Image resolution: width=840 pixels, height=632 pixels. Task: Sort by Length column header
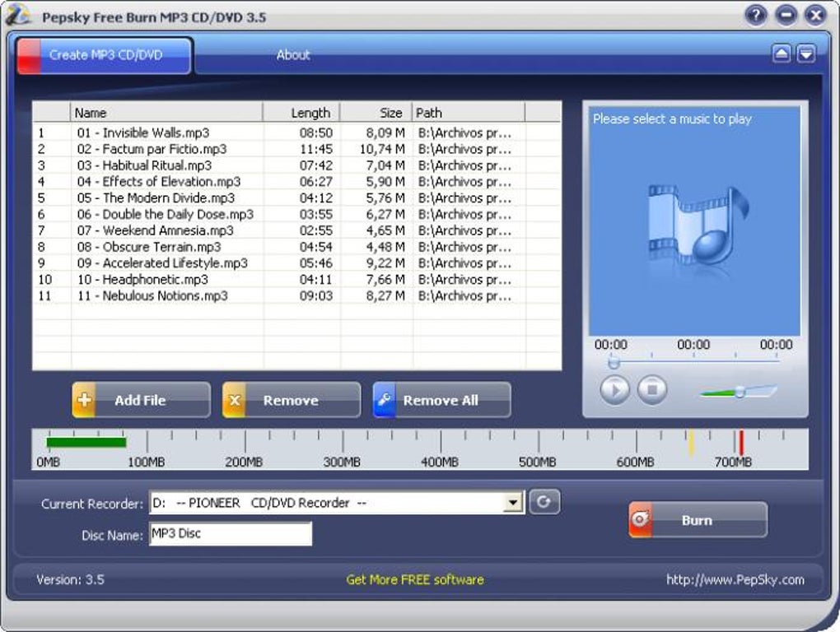[x=301, y=113]
